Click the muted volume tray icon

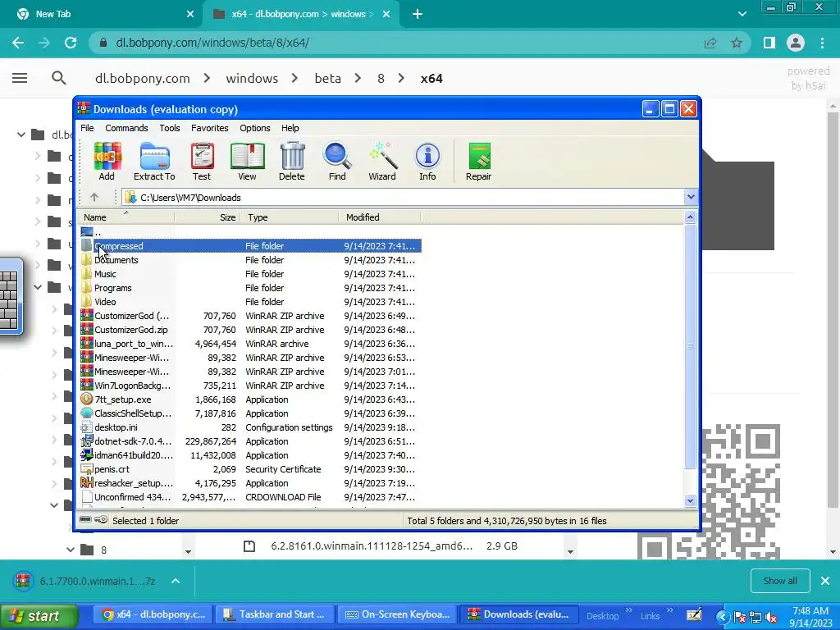771,617
